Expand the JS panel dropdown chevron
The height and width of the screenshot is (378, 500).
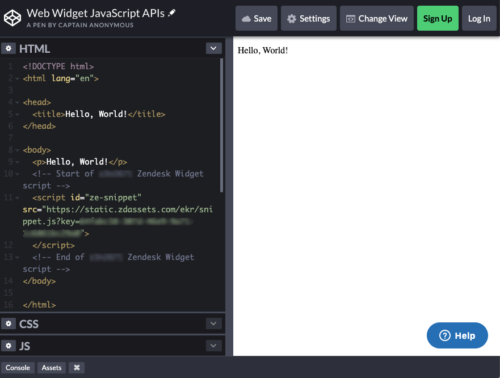[x=214, y=346]
